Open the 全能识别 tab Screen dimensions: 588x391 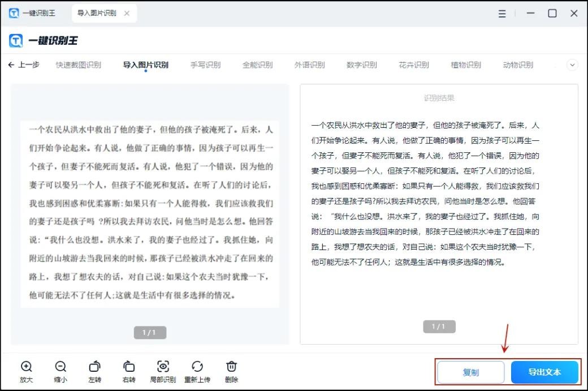pos(257,65)
